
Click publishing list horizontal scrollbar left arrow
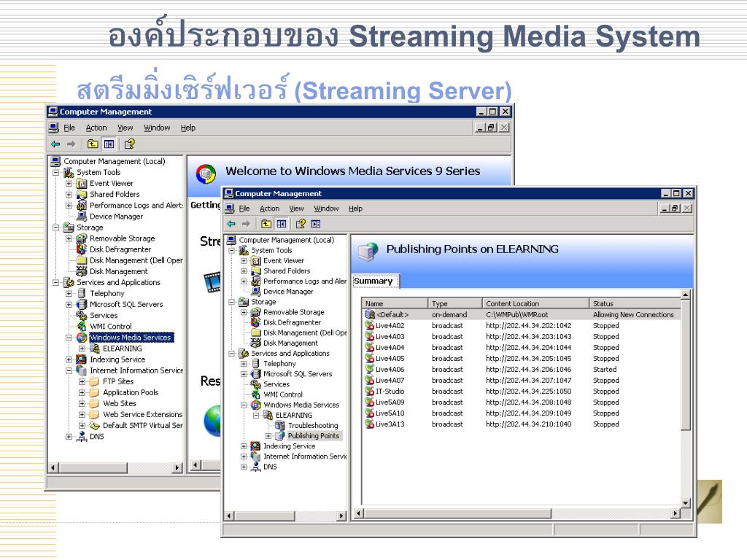tap(360, 513)
